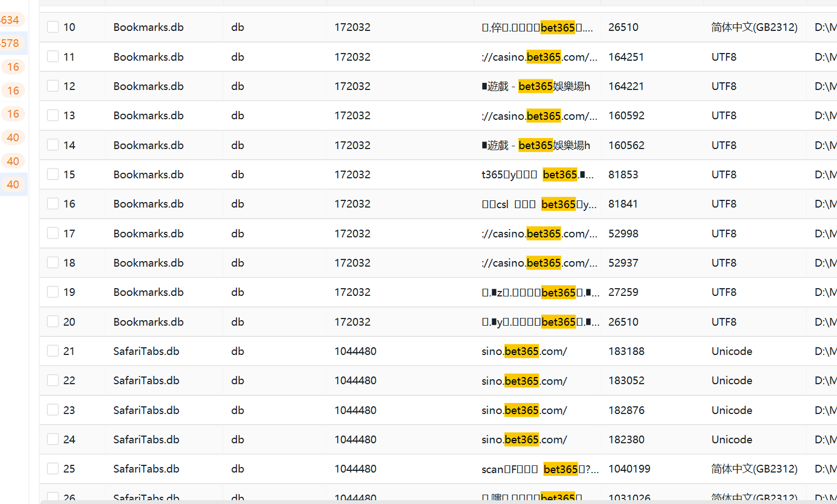Mark row 15 with its checkbox
The image size is (837, 504).
pyautogui.click(x=53, y=174)
